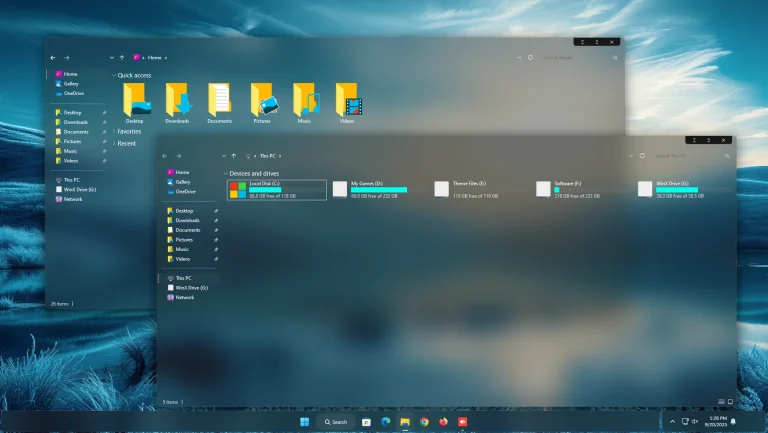Open Google Chrome from taskbar
Viewport: 768px width, 433px height.
424,422
